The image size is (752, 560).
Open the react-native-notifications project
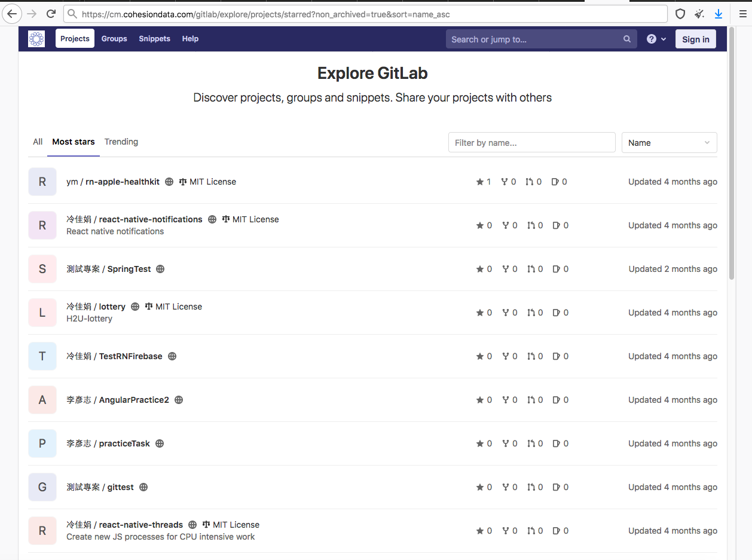point(134,219)
